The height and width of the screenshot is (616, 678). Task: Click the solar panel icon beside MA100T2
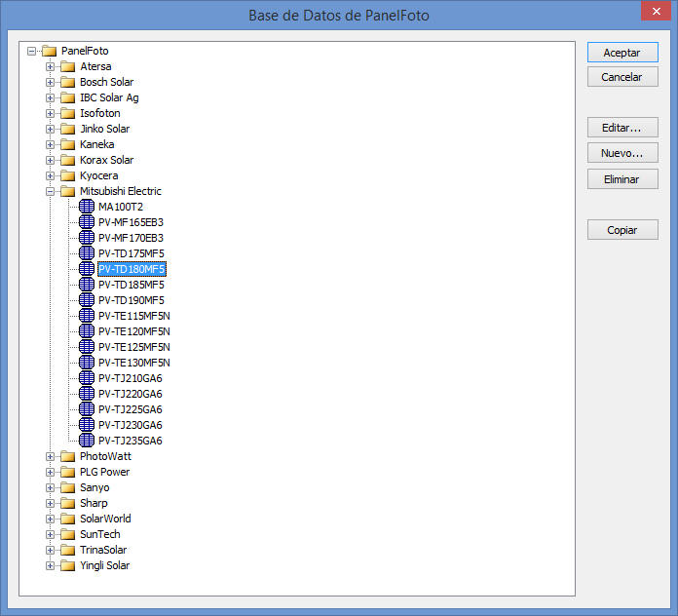tap(87, 207)
